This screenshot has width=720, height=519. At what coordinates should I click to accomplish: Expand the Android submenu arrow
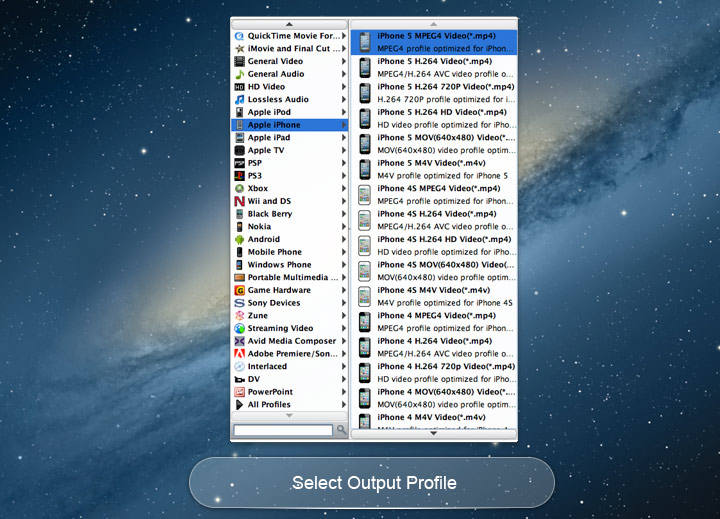(343, 239)
